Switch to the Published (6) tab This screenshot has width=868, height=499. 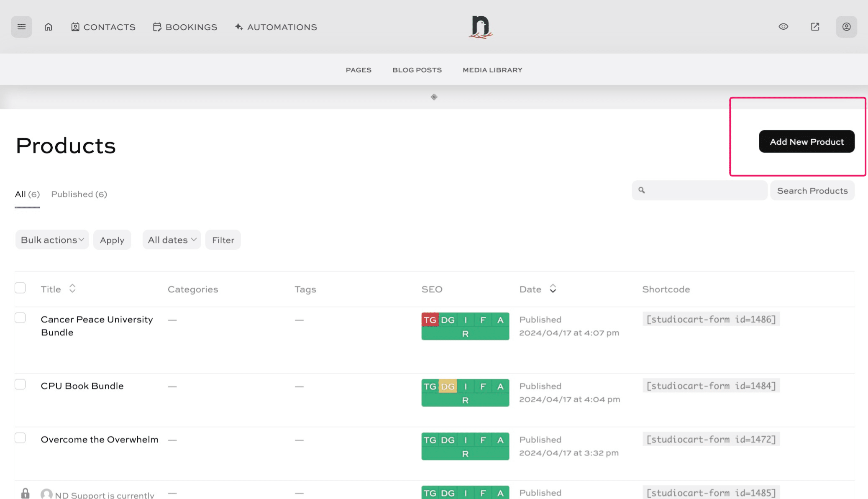(79, 194)
